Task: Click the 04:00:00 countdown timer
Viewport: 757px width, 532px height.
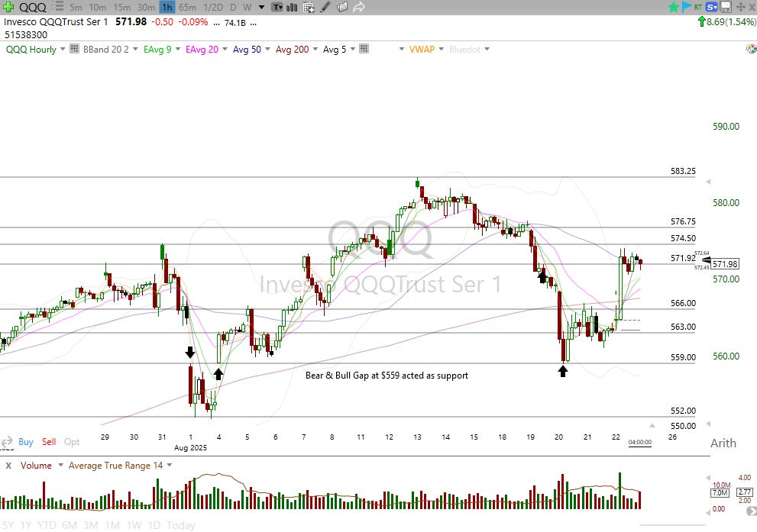Action: (639, 442)
